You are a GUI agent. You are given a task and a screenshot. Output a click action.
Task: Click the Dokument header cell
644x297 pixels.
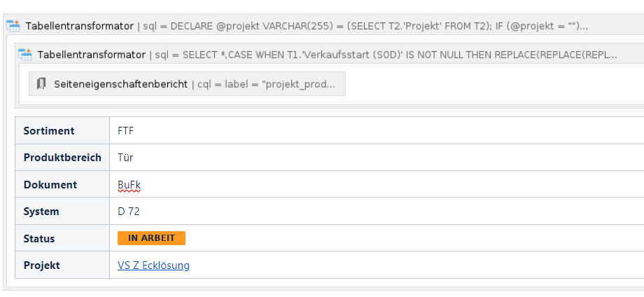pos(62,184)
